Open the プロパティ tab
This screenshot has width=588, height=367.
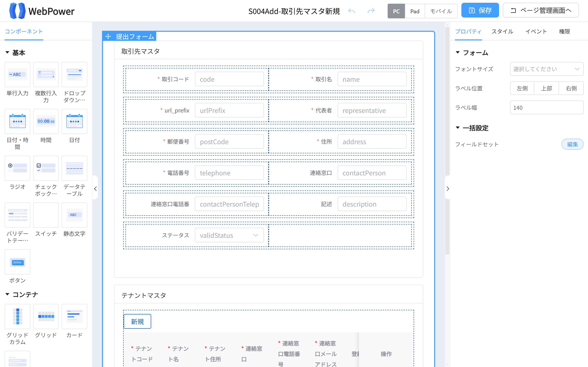tap(468, 31)
